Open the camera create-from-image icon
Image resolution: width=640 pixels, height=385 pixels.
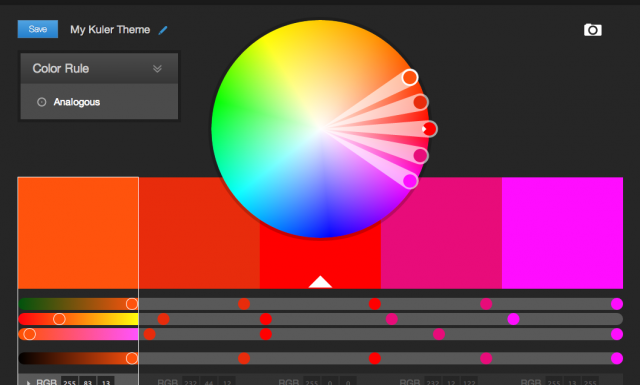point(593,29)
